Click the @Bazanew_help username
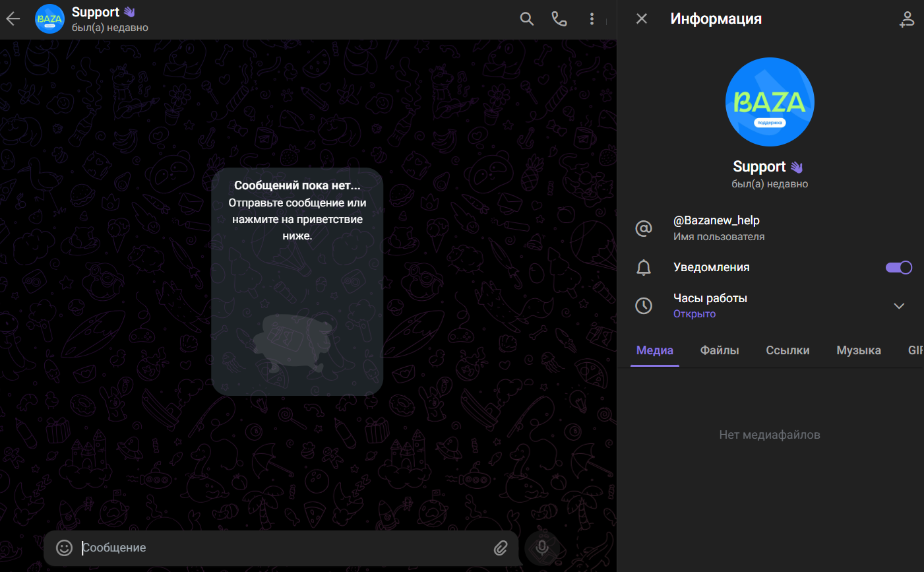Viewport: 924px width, 572px height. [x=716, y=221]
